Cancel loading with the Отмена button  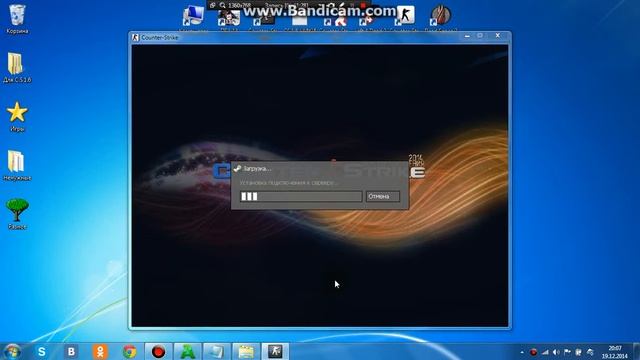click(x=382, y=196)
